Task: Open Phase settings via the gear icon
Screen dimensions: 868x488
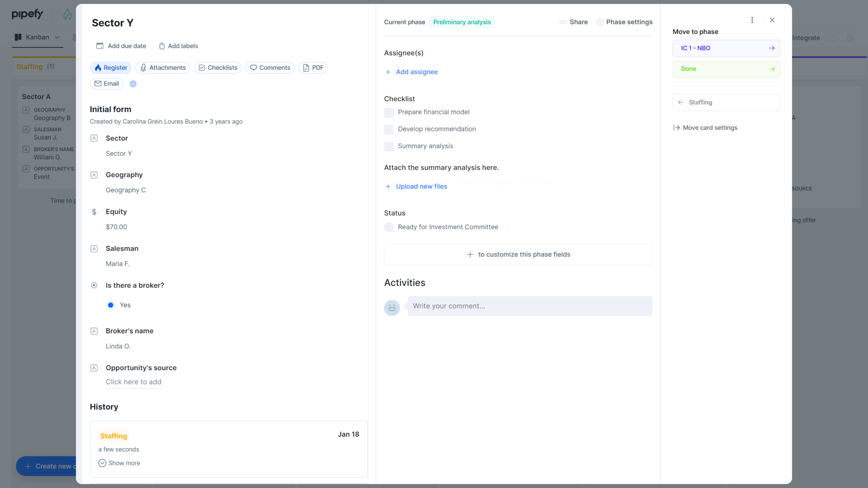Action: tap(600, 22)
